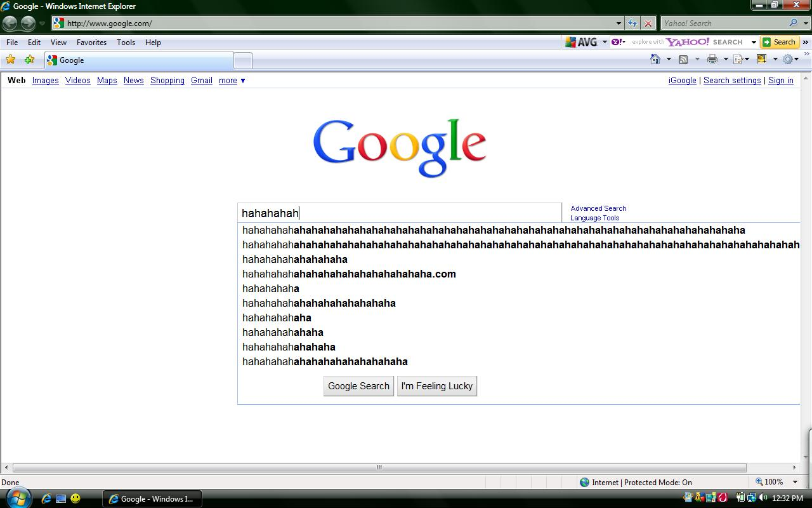
Task: Click the network connection tray icon
Action: [752, 498]
